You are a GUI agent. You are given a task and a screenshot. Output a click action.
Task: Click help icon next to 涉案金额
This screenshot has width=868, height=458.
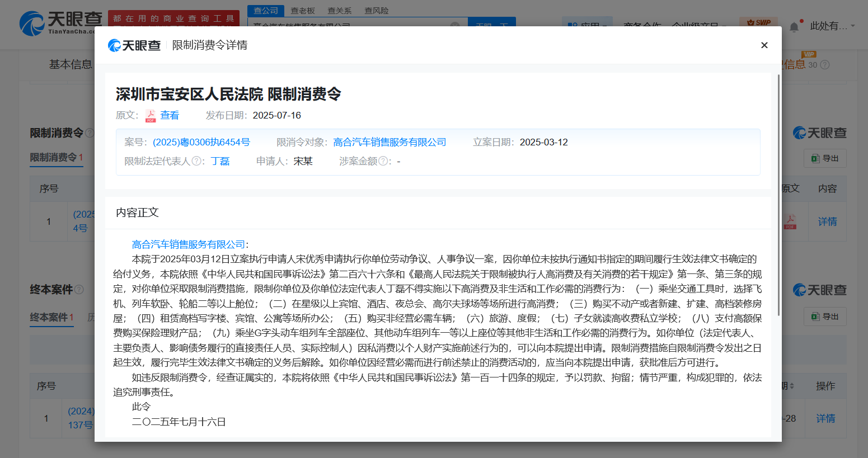coord(383,161)
